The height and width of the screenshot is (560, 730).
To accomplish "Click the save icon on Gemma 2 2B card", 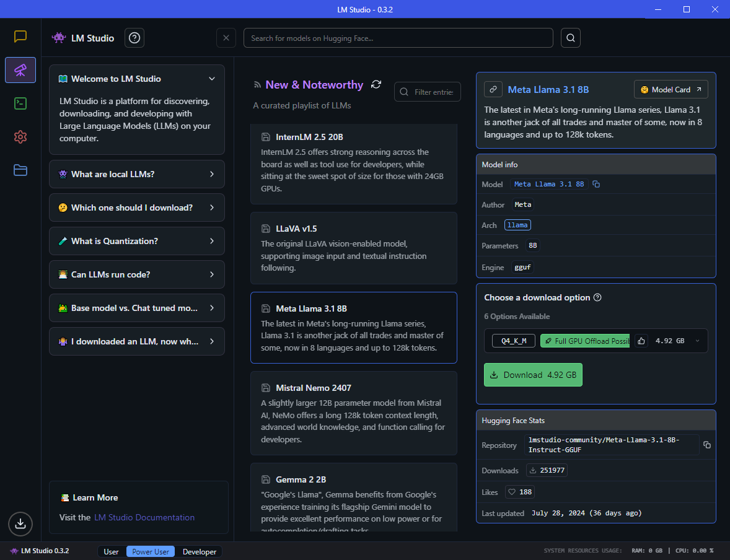I will coord(266,479).
